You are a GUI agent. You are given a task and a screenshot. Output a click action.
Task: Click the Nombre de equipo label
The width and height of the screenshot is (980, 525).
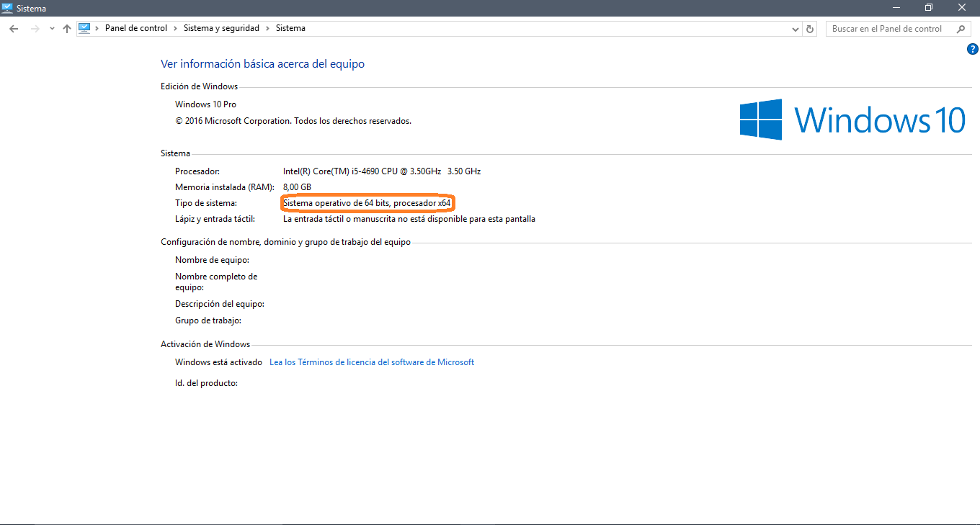pos(212,260)
